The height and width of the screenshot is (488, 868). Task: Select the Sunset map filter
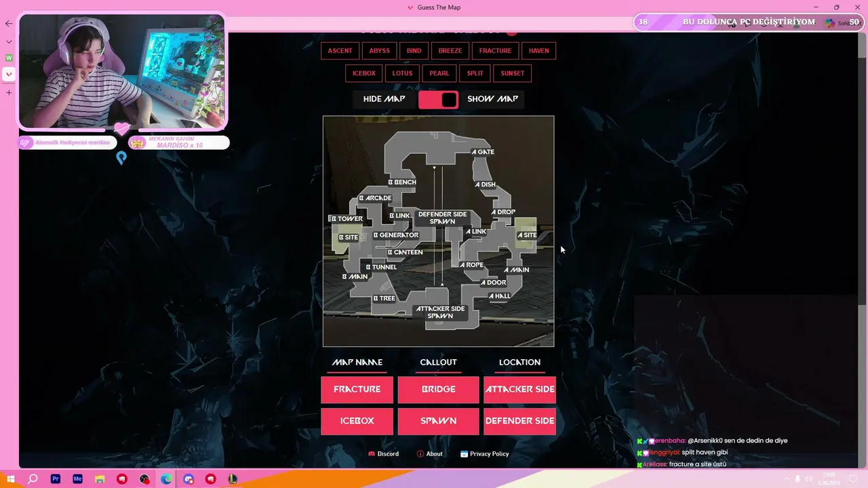pos(513,73)
